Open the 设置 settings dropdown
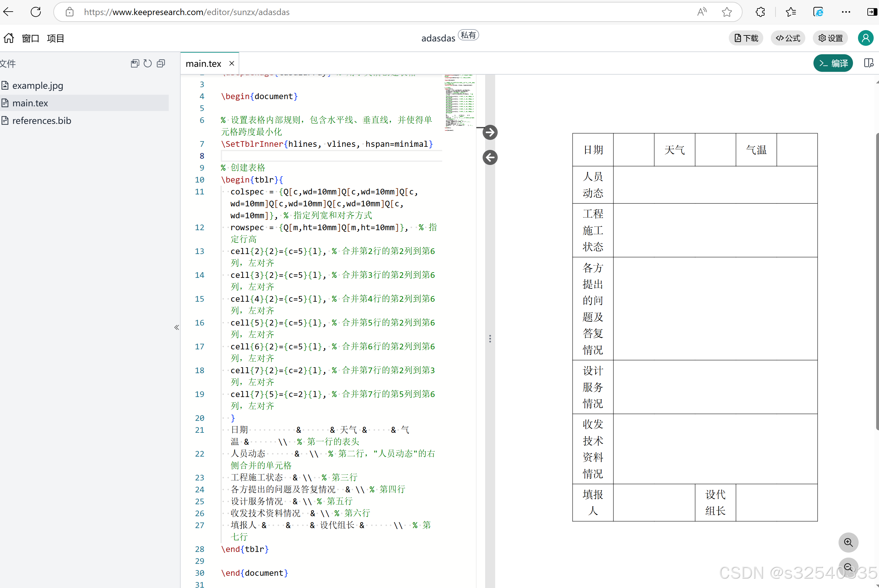Image resolution: width=879 pixels, height=588 pixels. point(830,38)
